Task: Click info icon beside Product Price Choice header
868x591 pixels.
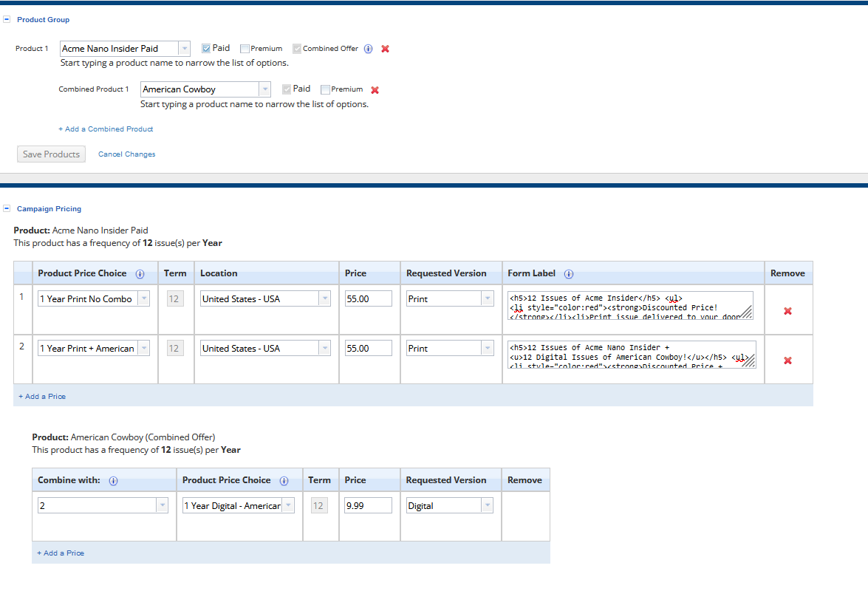Action: [140, 274]
